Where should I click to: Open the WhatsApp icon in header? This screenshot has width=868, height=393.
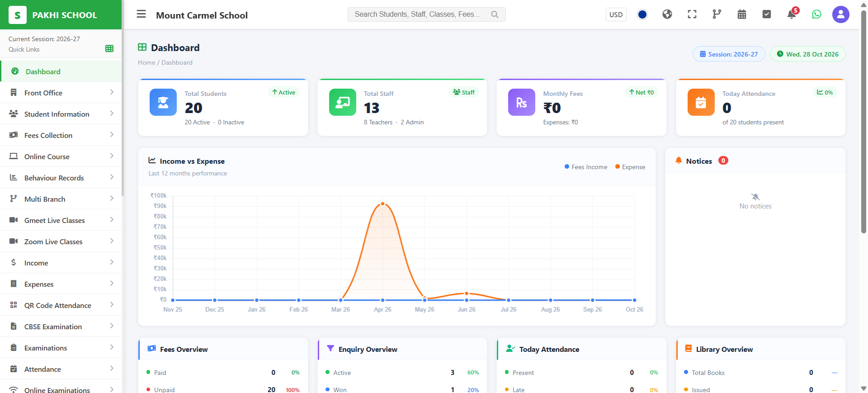coord(816,14)
